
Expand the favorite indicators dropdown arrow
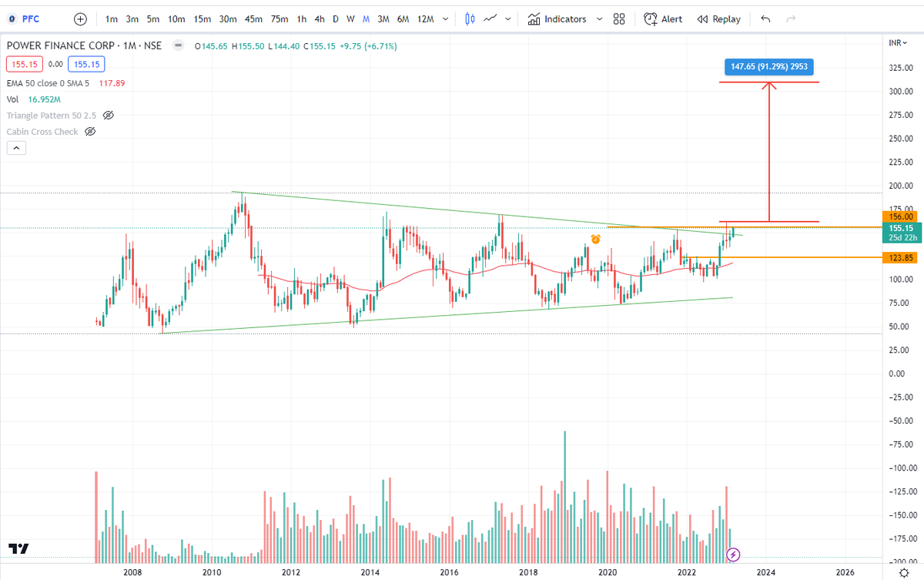point(600,18)
